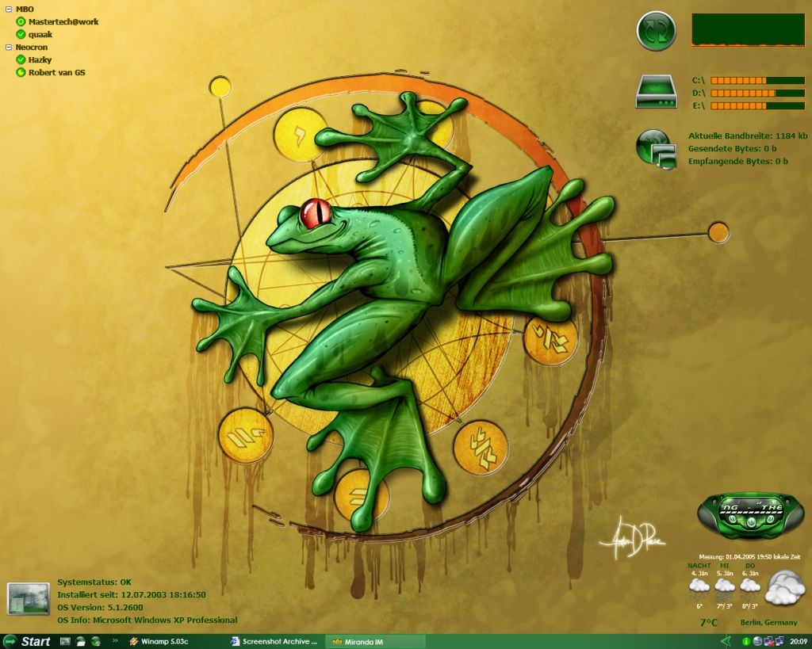
Task: Click the Installiert seit date line
Action: 132,595
